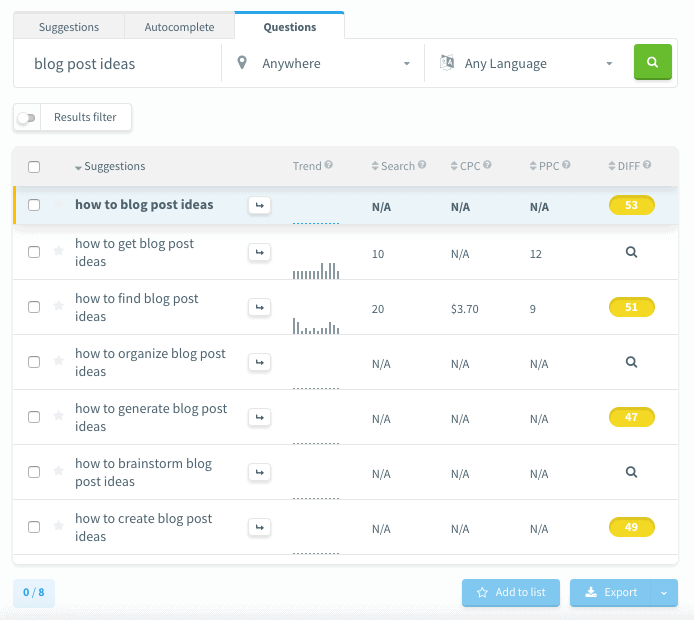Click the Export button
Viewport: 694px width, 620px height.
click(x=611, y=593)
